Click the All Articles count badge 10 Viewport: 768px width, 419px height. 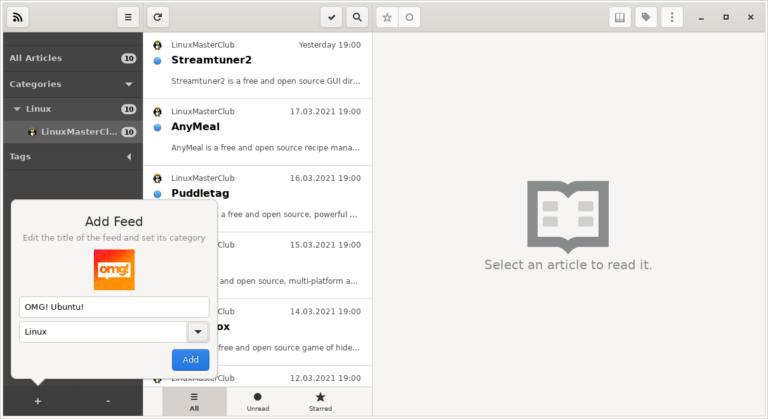coord(129,58)
